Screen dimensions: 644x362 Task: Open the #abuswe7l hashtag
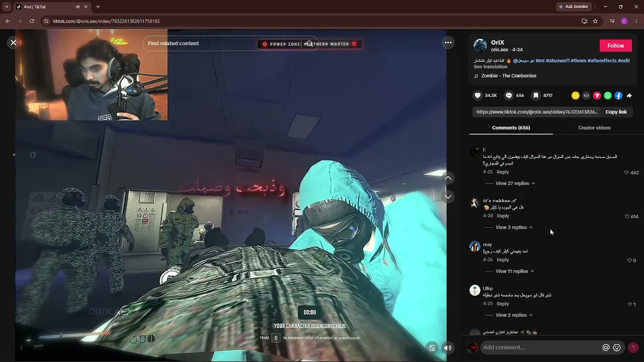(x=557, y=61)
